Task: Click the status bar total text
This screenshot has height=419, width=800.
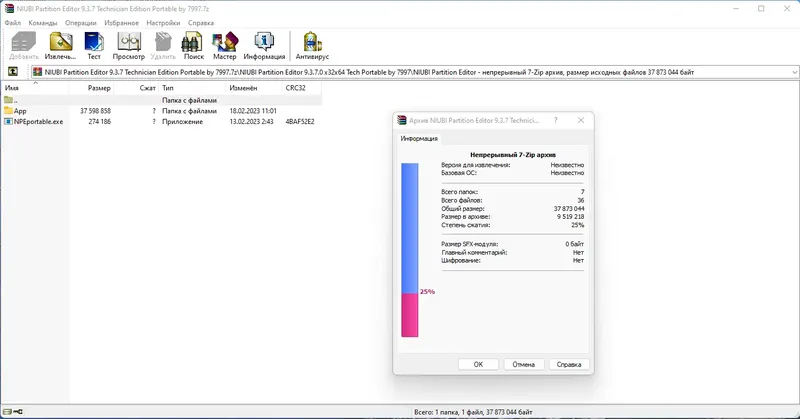Action: (473, 412)
